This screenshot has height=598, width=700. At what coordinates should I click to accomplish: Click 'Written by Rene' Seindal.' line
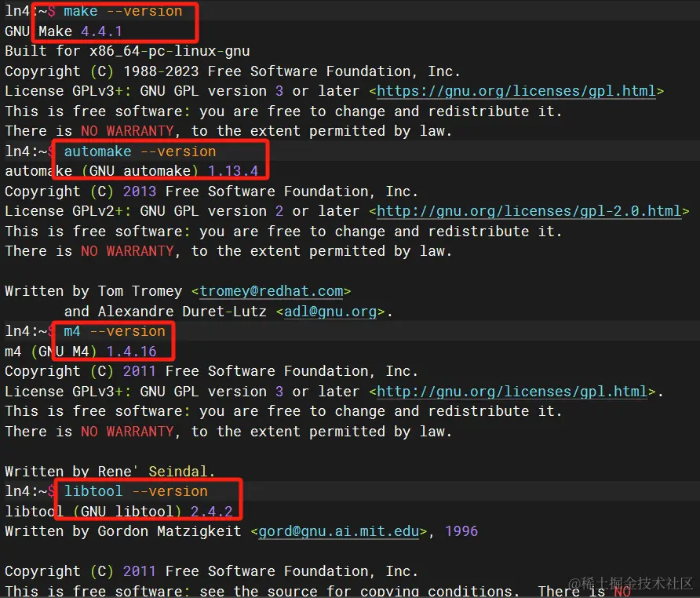coord(110,472)
